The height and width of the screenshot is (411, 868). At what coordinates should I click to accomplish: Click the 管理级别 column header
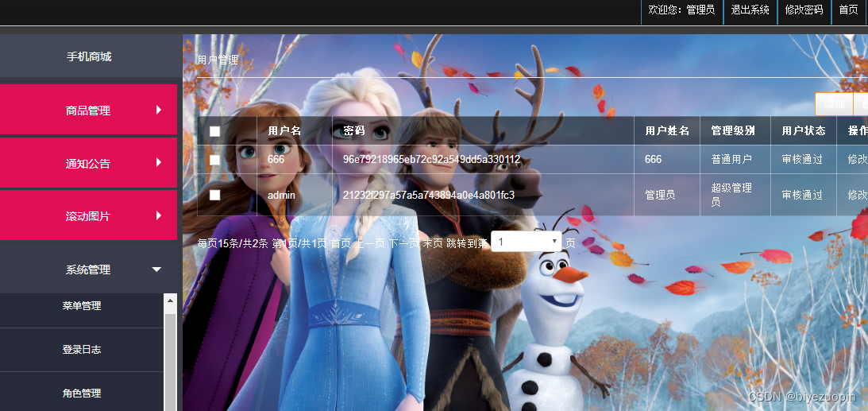click(734, 130)
